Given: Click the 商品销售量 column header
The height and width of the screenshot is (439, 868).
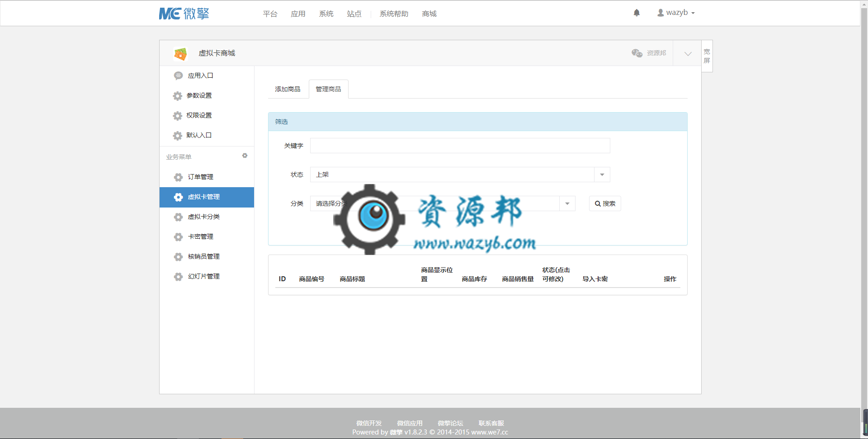Looking at the screenshot, I should tap(518, 279).
